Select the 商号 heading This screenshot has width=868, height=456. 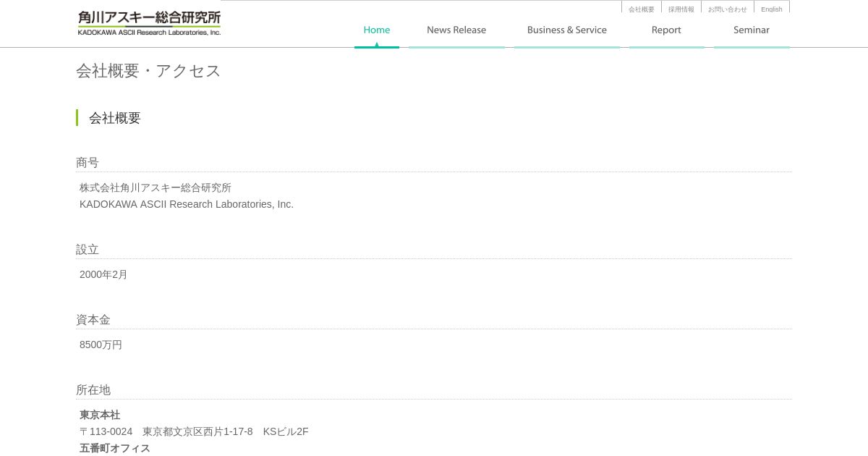[88, 163]
